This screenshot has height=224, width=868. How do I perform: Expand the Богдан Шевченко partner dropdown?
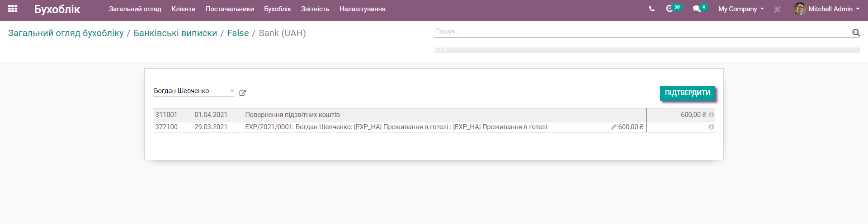pyautogui.click(x=232, y=91)
